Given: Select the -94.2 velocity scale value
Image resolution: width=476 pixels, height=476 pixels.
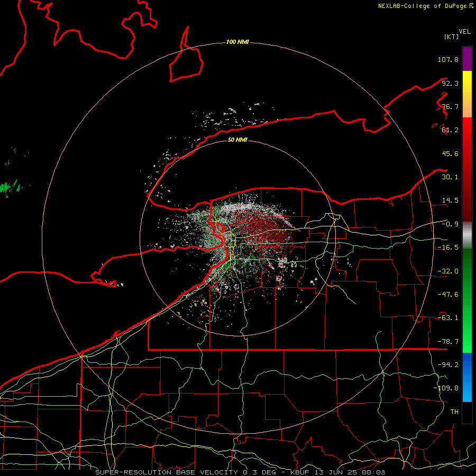Looking at the screenshot, I should (x=448, y=364).
